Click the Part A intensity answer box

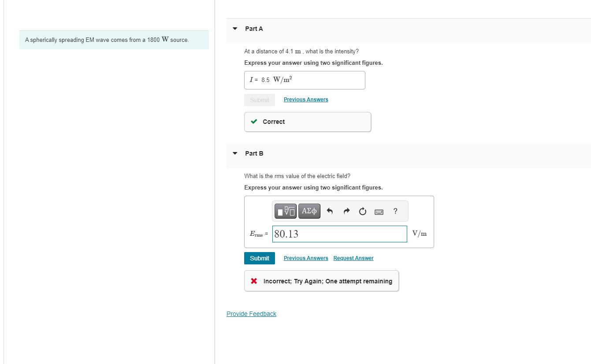click(x=305, y=80)
